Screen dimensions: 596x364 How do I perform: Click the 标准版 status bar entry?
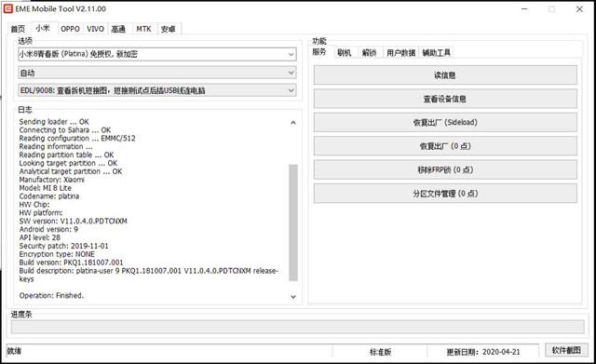click(x=381, y=352)
